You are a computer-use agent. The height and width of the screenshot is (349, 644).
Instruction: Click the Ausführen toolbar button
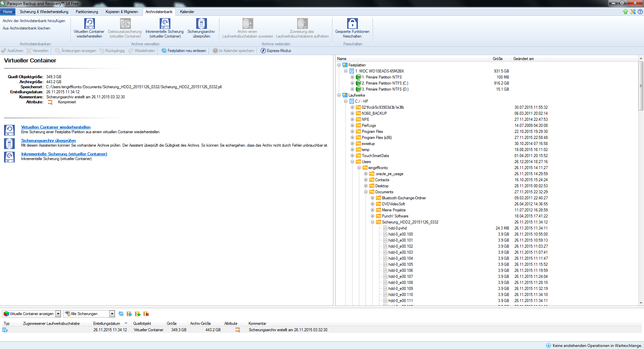coord(12,51)
